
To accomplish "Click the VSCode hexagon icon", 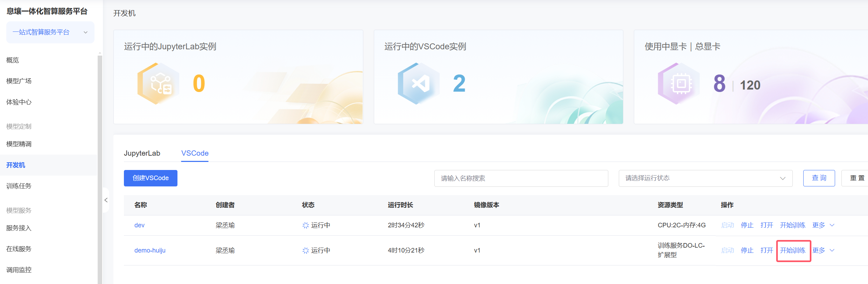I will coord(419,84).
